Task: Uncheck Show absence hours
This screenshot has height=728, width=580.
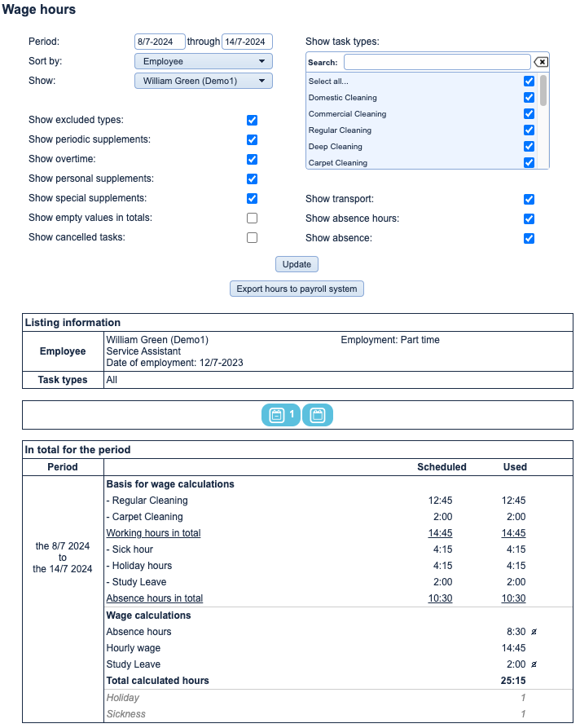Action: 529,218
